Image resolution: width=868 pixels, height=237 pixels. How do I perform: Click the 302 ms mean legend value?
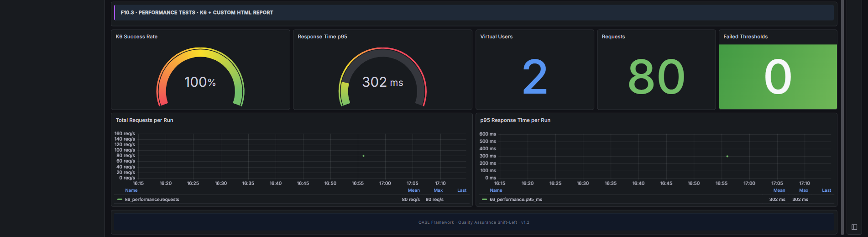coord(777,200)
